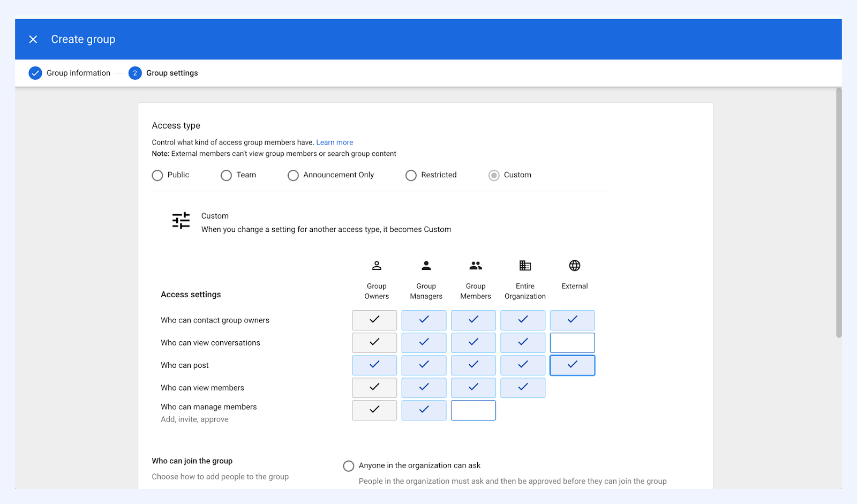Enable Group Members for manage members

coord(473,410)
